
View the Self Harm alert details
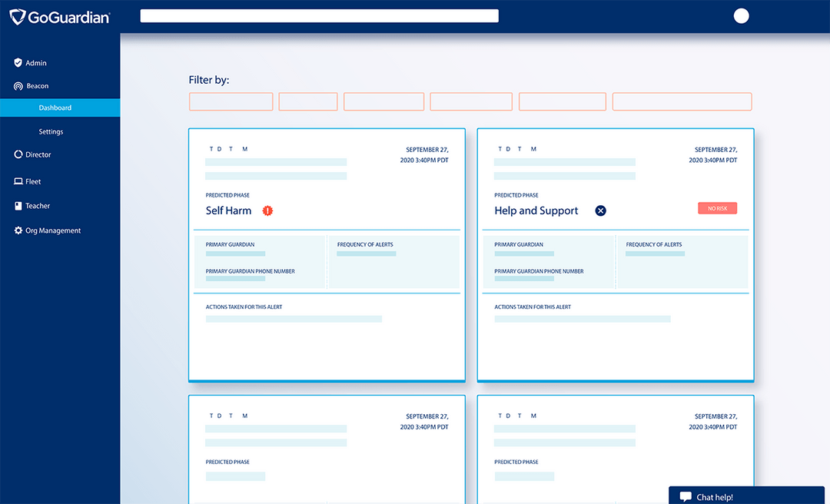[228, 210]
